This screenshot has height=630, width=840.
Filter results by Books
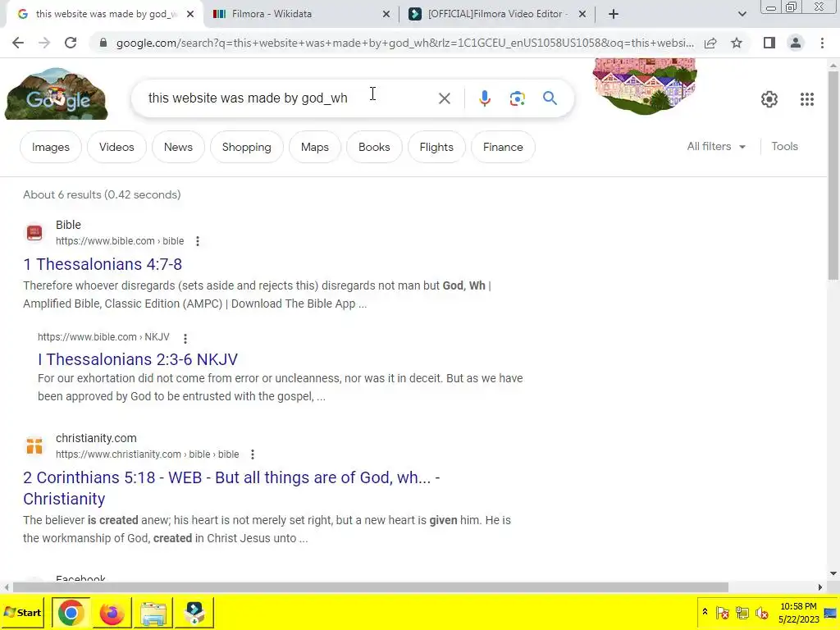[374, 147]
